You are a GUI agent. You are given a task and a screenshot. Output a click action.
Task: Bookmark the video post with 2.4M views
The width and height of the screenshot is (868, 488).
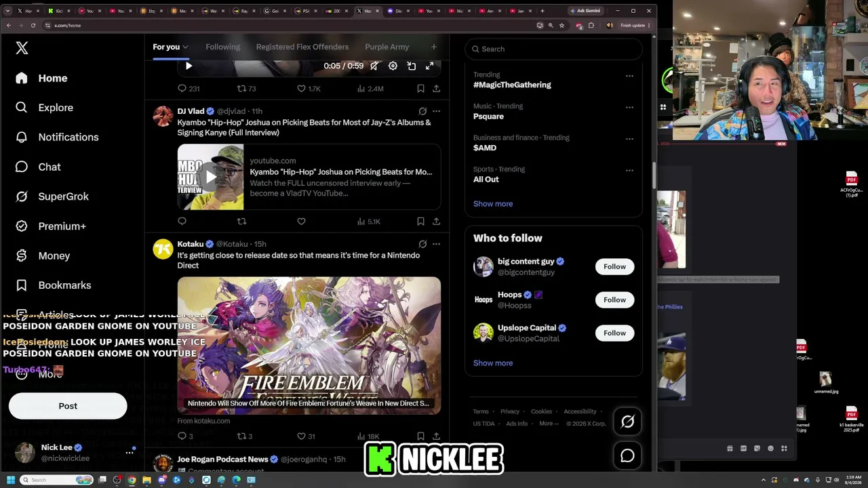tap(420, 89)
